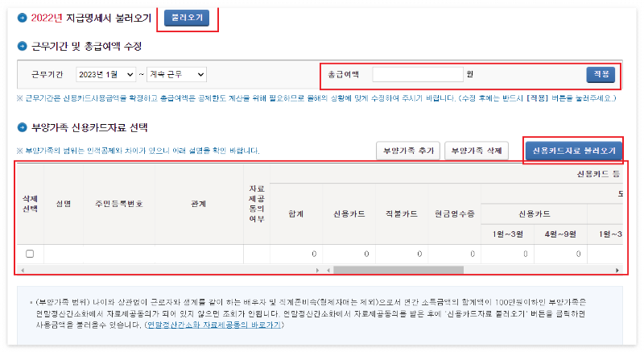Click the 부양가족 삭제 button

tap(477, 151)
